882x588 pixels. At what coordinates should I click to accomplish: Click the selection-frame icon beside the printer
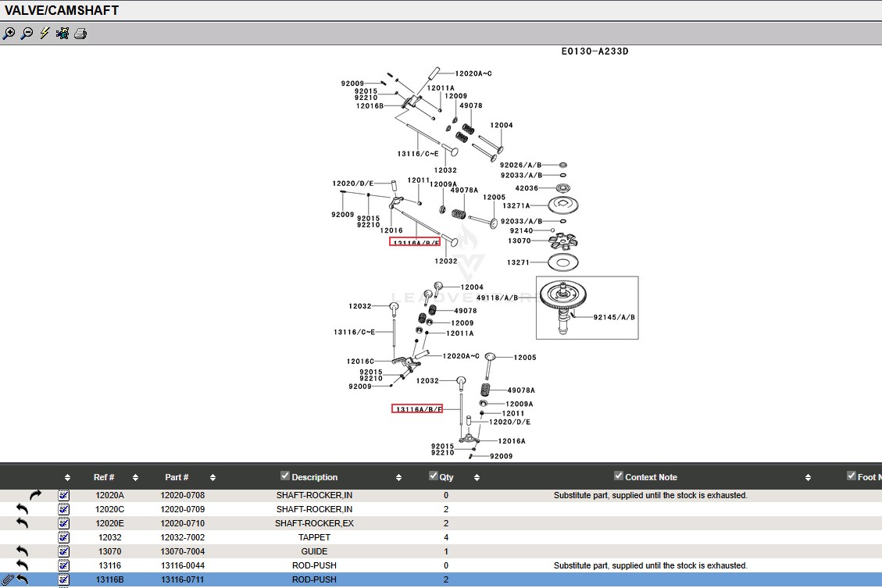click(x=62, y=34)
